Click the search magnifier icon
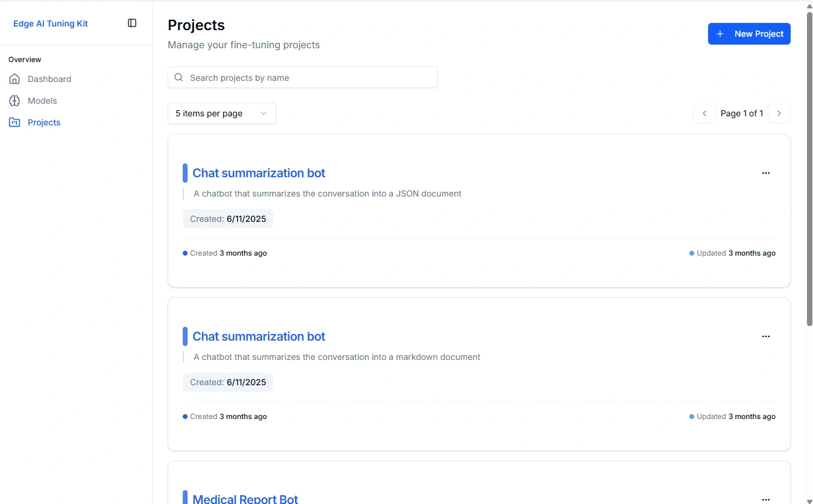The image size is (813, 504). point(178,77)
